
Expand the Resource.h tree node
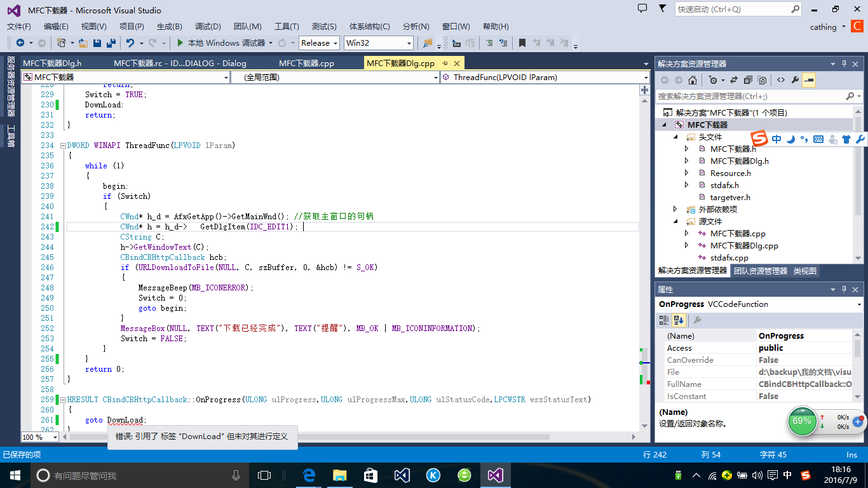coord(686,173)
